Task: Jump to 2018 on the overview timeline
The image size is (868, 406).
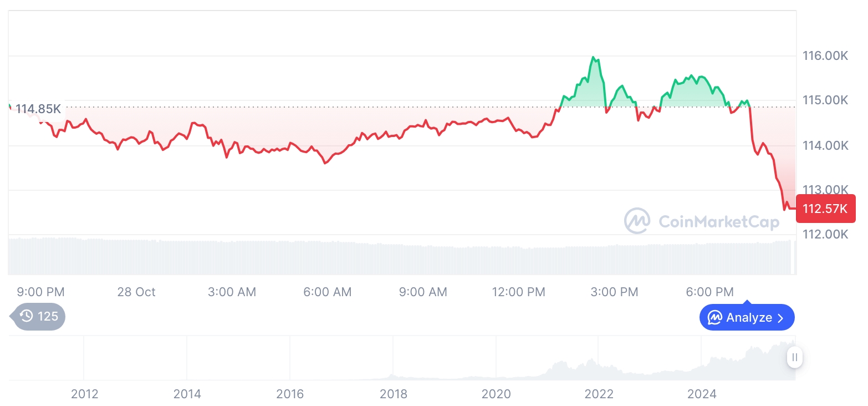Action: click(393, 394)
